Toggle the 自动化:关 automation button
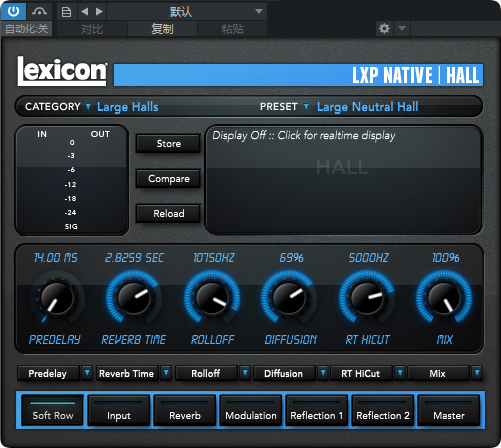Image resolution: width=501 pixels, height=448 pixels. tap(27, 29)
